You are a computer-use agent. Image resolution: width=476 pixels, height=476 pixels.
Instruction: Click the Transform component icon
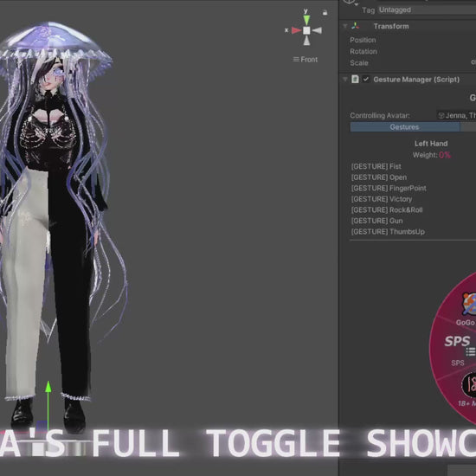pyautogui.click(x=355, y=26)
